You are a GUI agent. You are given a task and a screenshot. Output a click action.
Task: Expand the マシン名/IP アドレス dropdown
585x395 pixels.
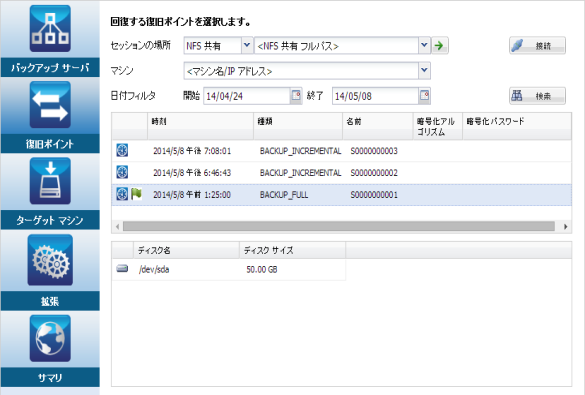pos(424,70)
